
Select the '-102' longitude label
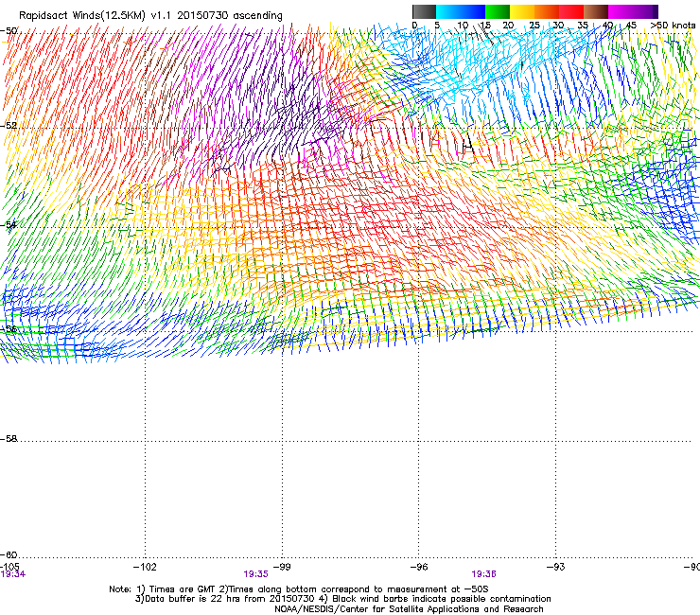[145, 567]
